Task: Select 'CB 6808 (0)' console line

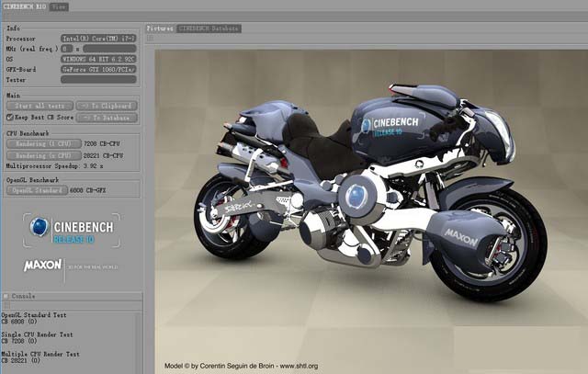Action: point(19,322)
